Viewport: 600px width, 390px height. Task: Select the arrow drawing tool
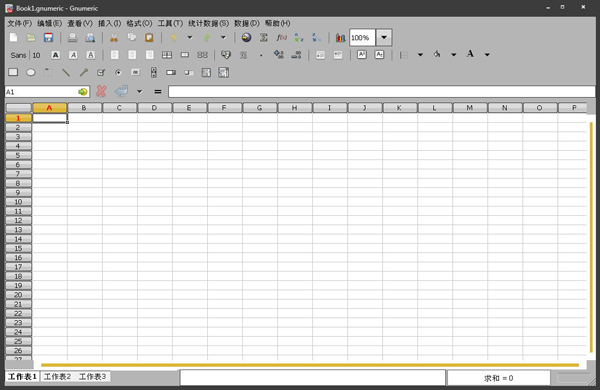coord(83,72)
